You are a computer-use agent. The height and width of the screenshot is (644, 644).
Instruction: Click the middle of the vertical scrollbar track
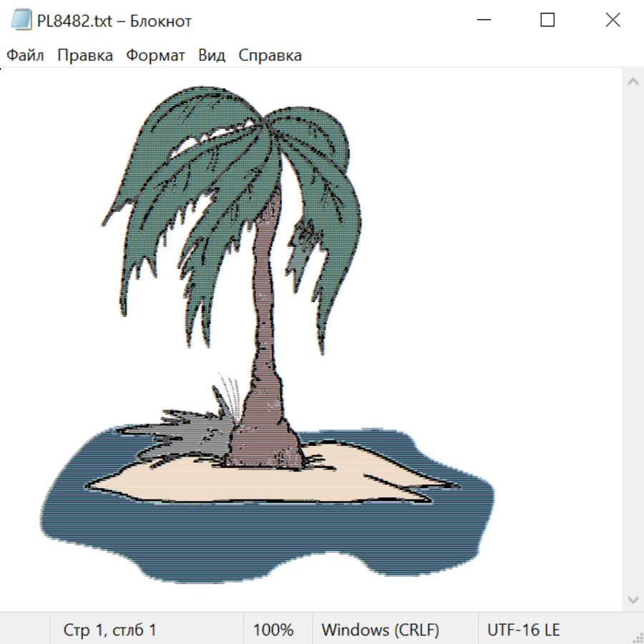[633, 340]
